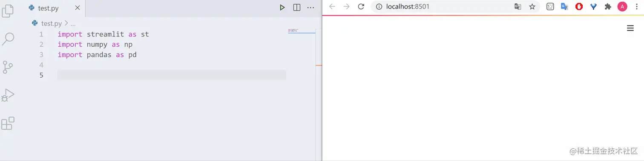Click the code minimap in the editor
644x161 pixels.
click(302, 31)
